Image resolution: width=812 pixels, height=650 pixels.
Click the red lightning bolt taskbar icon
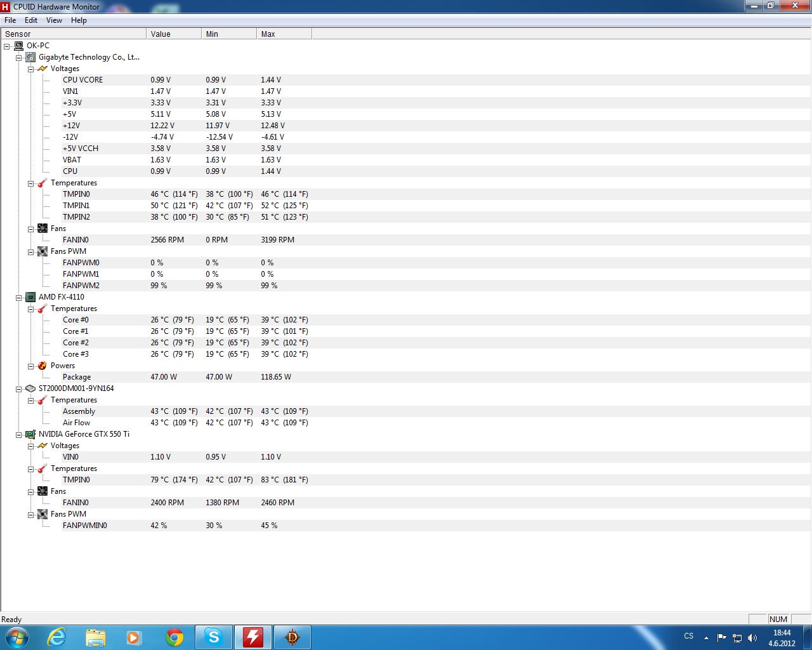tap(253, 637)
